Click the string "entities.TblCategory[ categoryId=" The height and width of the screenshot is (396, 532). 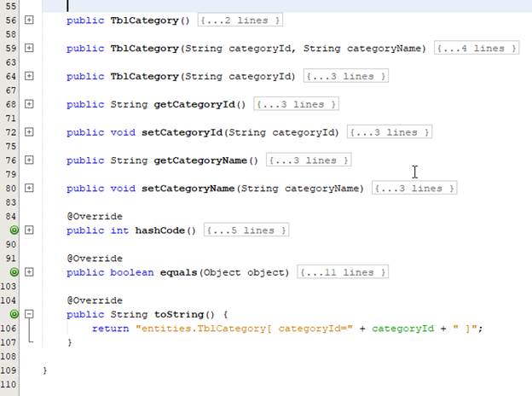point(244,329)
